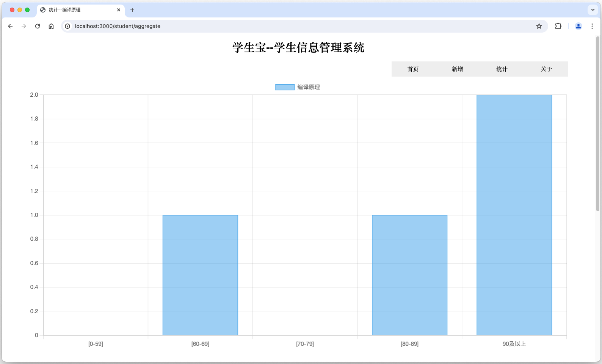Close the 统计--编译原理 tab
This screenshot has height=364, width=602.
[x=119, y=10]
